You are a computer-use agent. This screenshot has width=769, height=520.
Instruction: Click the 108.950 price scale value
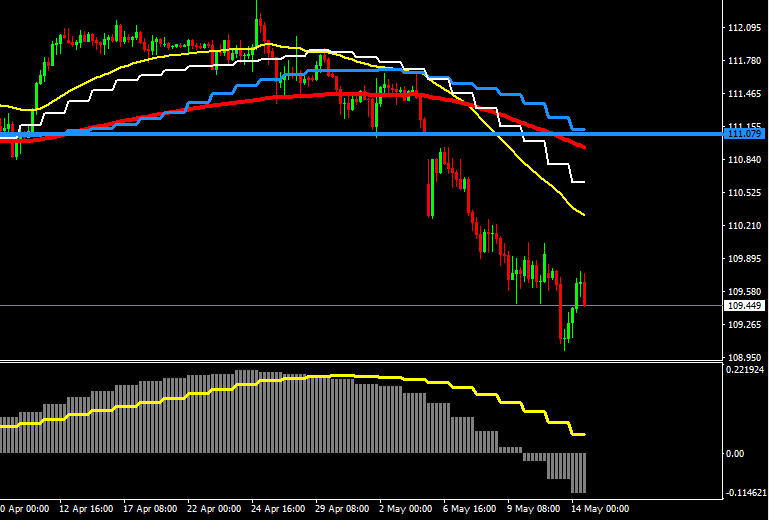coord(744,358)
